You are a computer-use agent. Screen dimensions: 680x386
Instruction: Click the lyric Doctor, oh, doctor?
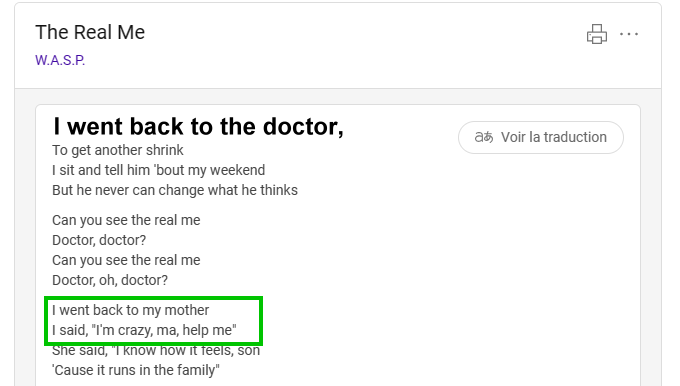tap(110, 280)
